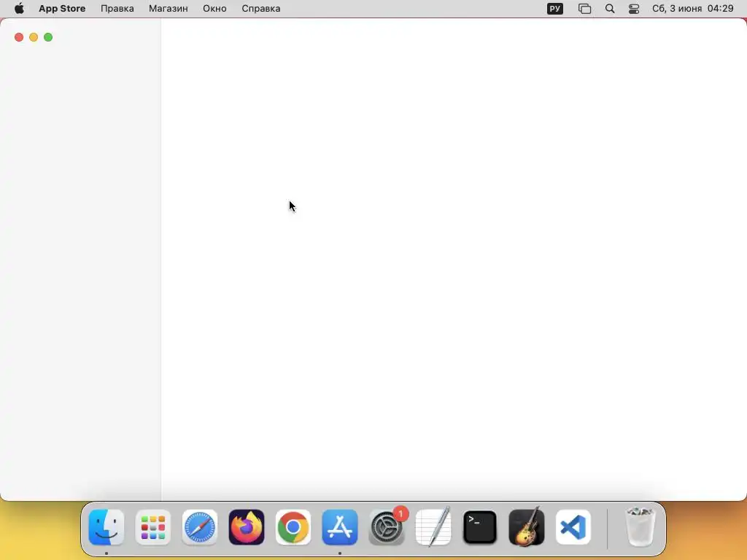Screen dimensions: 747x560
Task: Open the date and time clock
Action: 693,9
